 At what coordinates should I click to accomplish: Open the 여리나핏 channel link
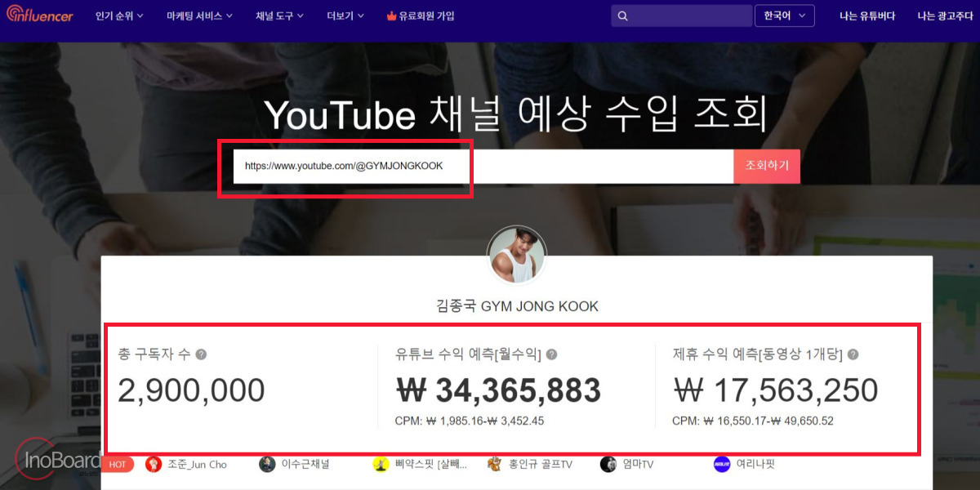(x=755, y=465)
